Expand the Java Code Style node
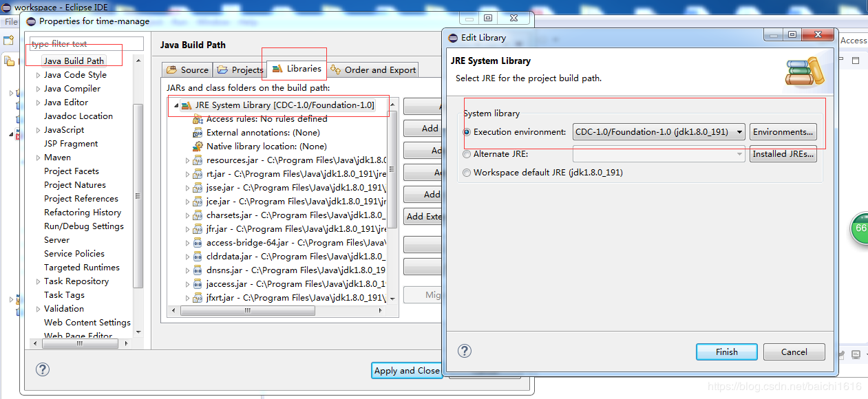The width and height of the screenshot is (868, 399). point(39,75)
